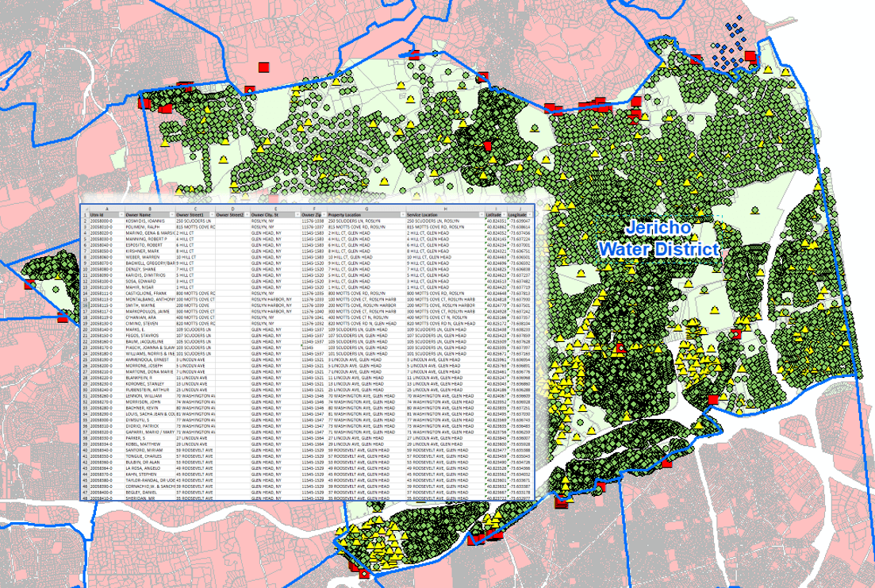The image size is (875, 588).
Task: Select owner cell RUBENSTEIN, ARTHUR
Action: pos(150,390)
